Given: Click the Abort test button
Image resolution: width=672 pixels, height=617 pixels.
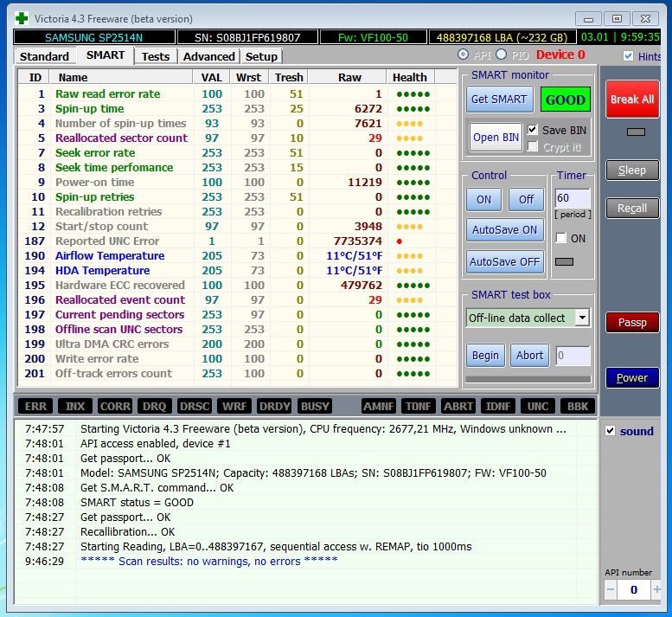Looking at the screenshot, I should [529, 356].
